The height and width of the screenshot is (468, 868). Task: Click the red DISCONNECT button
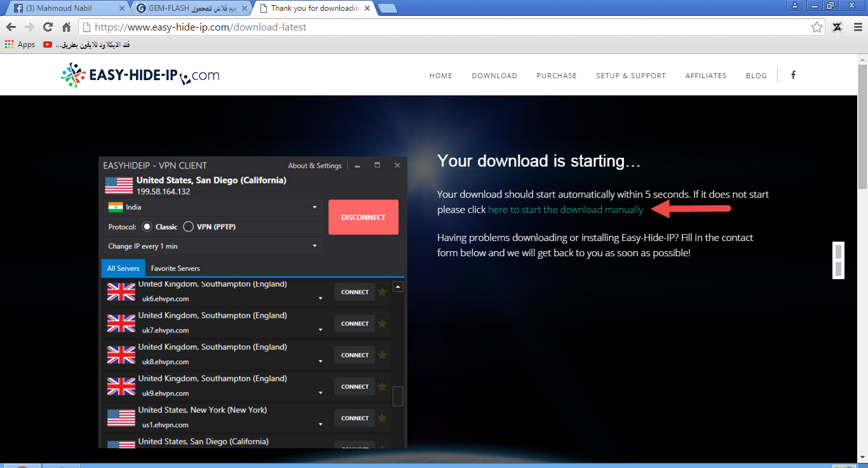click(x=363, y=217)
